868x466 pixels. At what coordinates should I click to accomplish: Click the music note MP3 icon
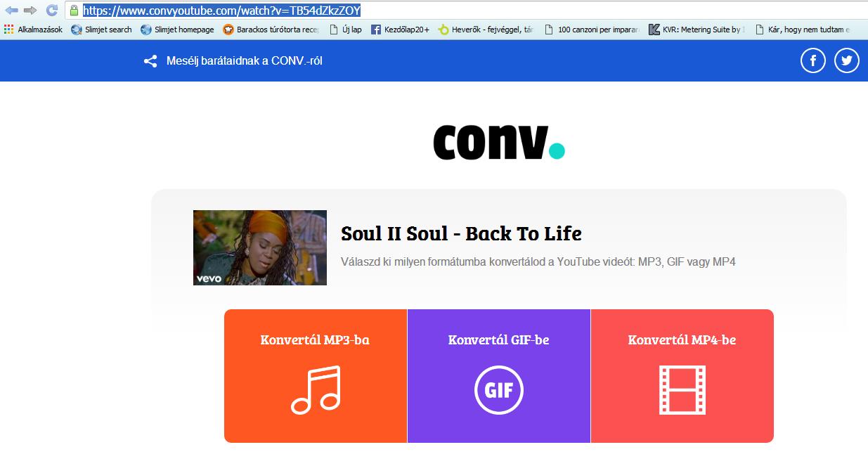[x=316, y=389]
